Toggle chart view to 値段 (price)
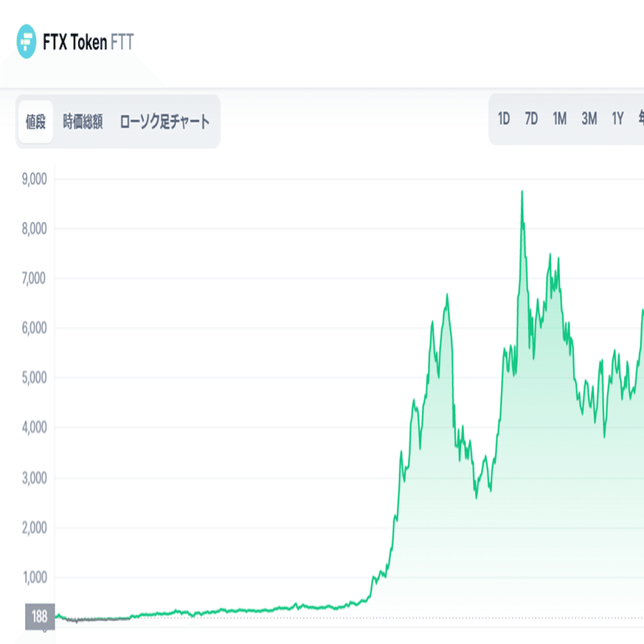 click(x=35, y=121)
